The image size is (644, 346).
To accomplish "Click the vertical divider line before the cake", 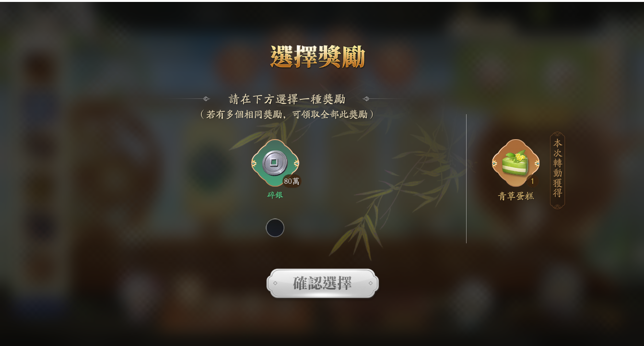I will 466,179.
